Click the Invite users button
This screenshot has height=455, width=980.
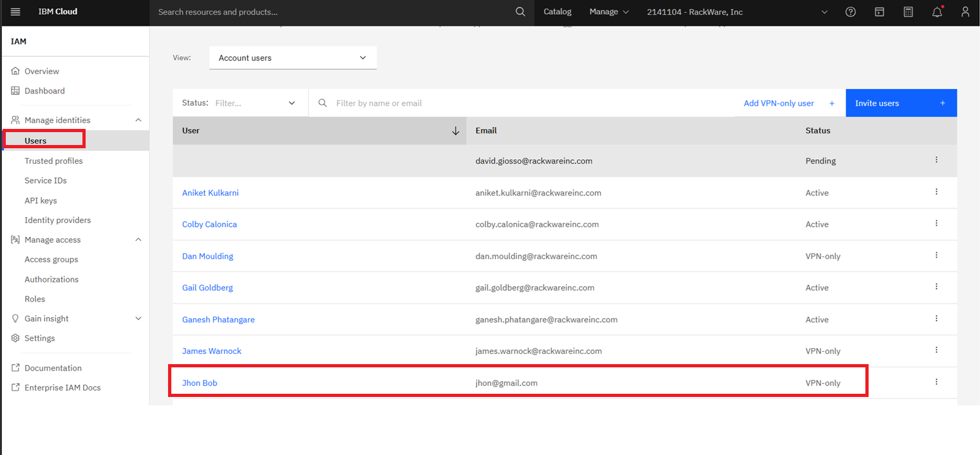(901, 103)
